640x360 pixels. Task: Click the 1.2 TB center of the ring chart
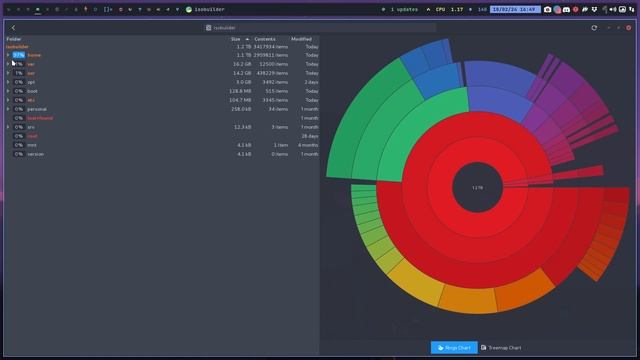[477, 188]
